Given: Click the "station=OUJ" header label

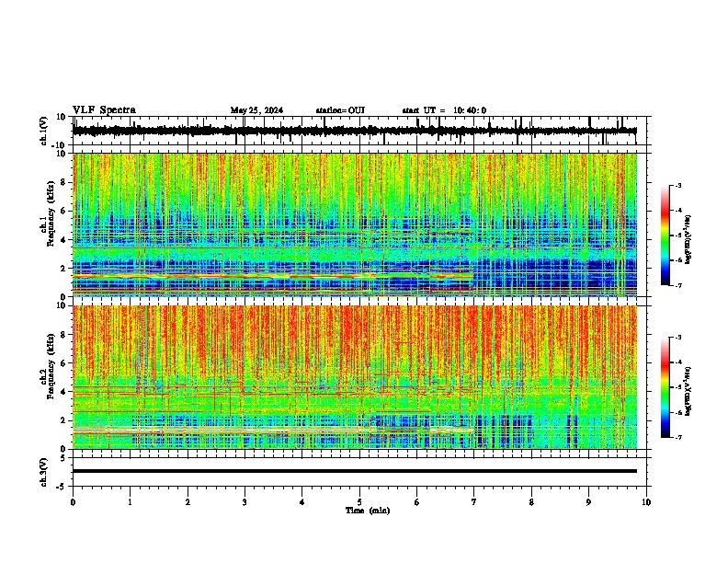Looking at the screenshot, I should pos(340,110).
